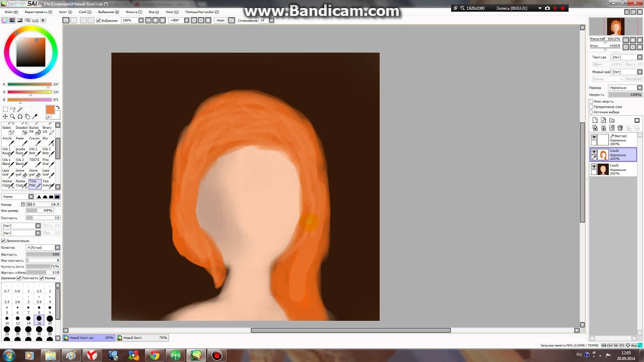Screen dimensions: 644x362
Task: Hide the Слой1 layer
Action: (x=594, y=166)
